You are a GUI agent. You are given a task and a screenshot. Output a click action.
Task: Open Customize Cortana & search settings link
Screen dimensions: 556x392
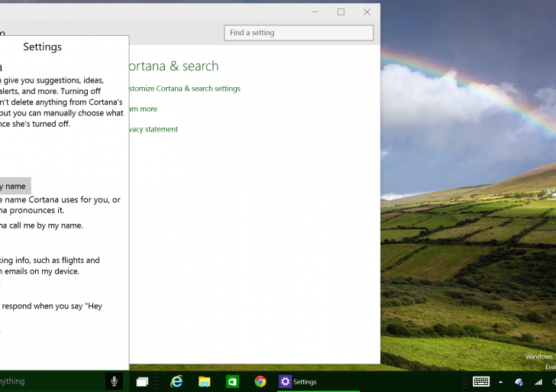point(185,89)
